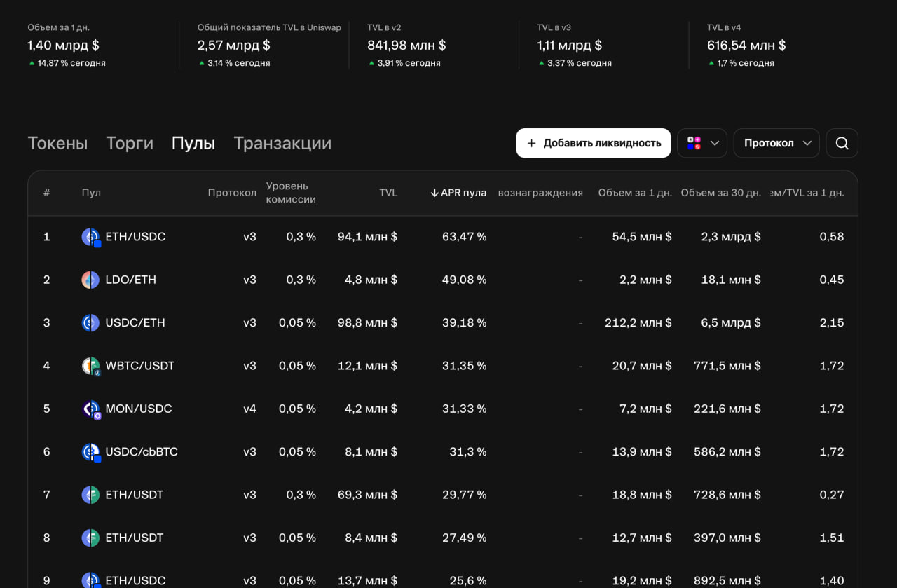
Task: Open the Транзакции tab
Action: (282, 143)
